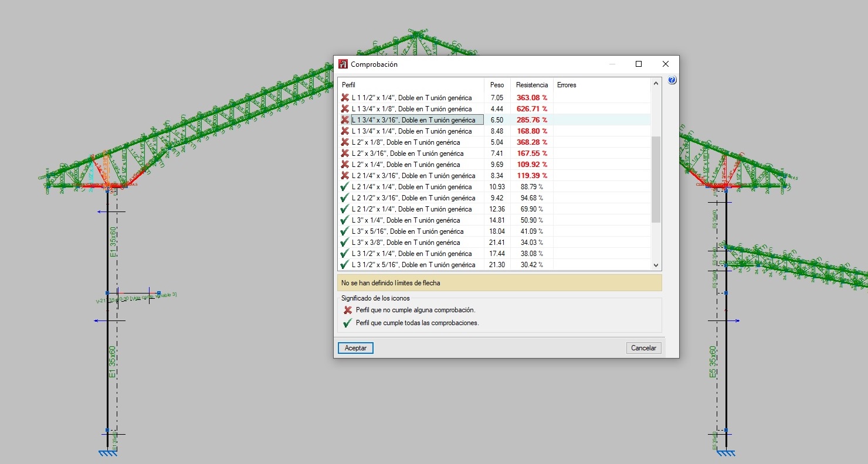Select profile L 3" x 3/8", Doble en T unión genérica

[406, 243]
